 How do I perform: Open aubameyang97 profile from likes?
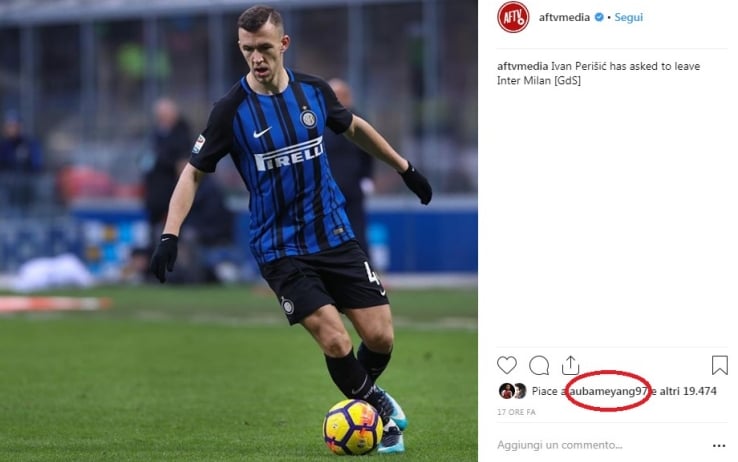608,391
